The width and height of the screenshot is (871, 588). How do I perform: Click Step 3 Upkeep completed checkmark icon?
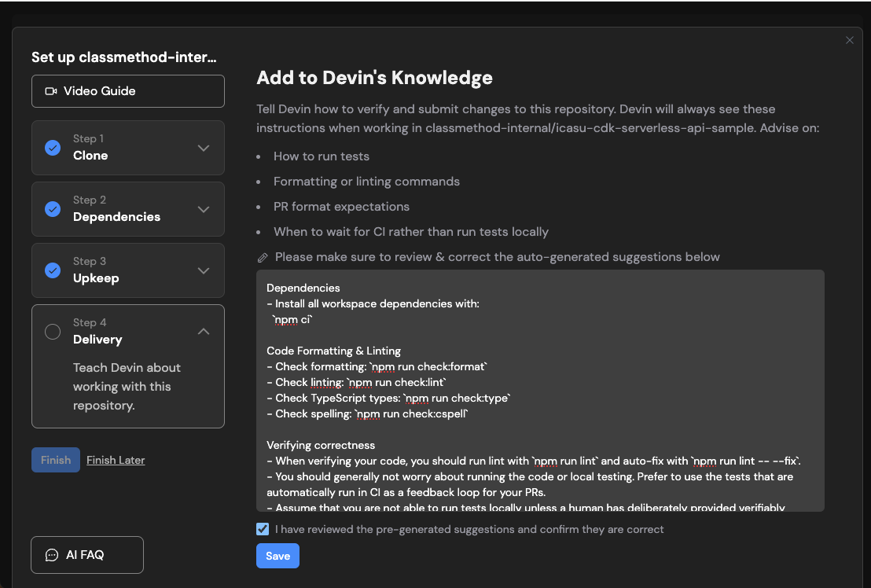53,270
